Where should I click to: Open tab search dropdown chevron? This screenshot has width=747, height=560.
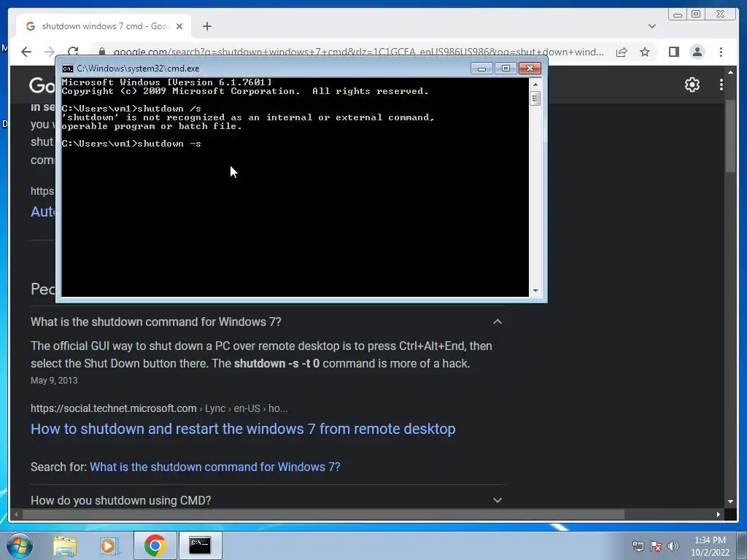pyautogui.click(x=652, y=26)
